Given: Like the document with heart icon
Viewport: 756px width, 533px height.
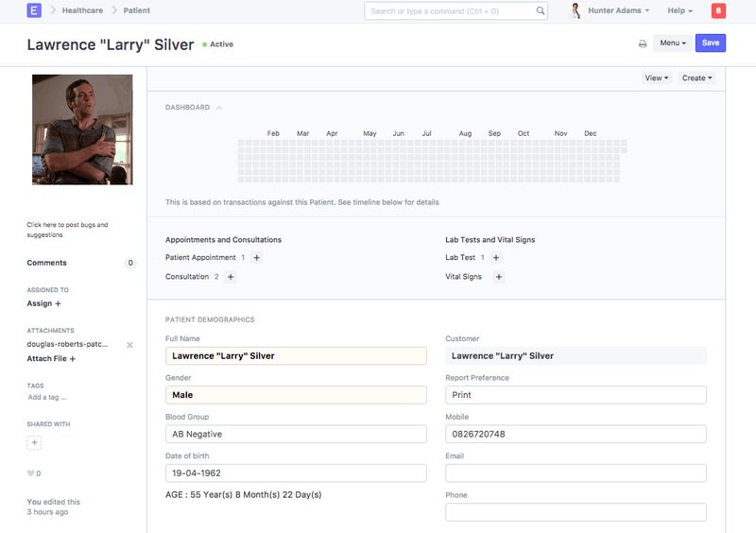Looking at the screenshot, I should coord(30,473).
